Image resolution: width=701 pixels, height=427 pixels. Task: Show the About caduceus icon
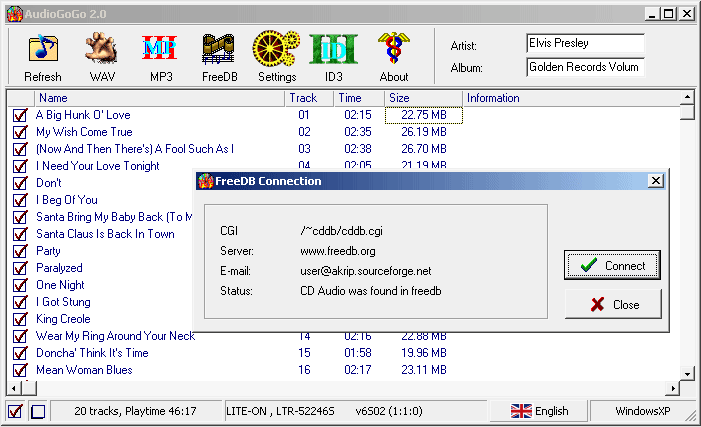(393, 47)
